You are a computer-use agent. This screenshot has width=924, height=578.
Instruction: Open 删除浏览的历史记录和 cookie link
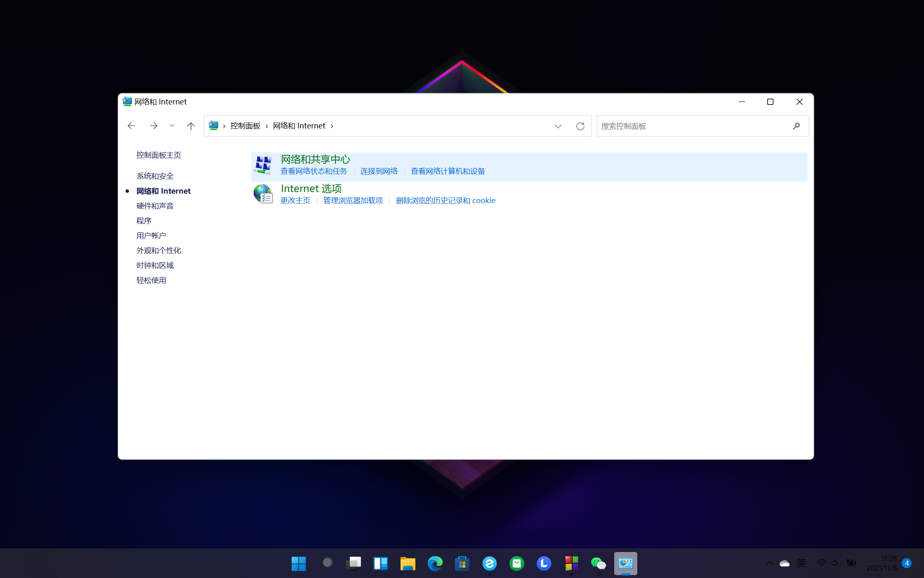pyautogui.click(x=445, y=201)
